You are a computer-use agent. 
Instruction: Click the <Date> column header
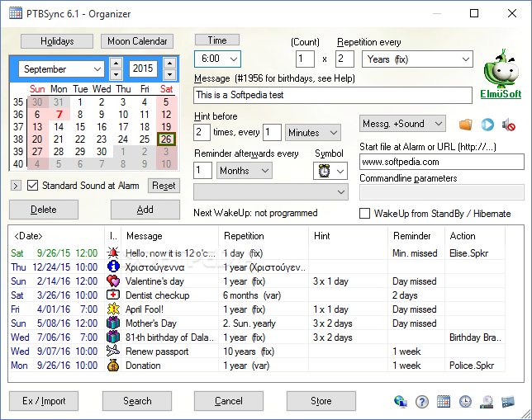click(56, 236)
